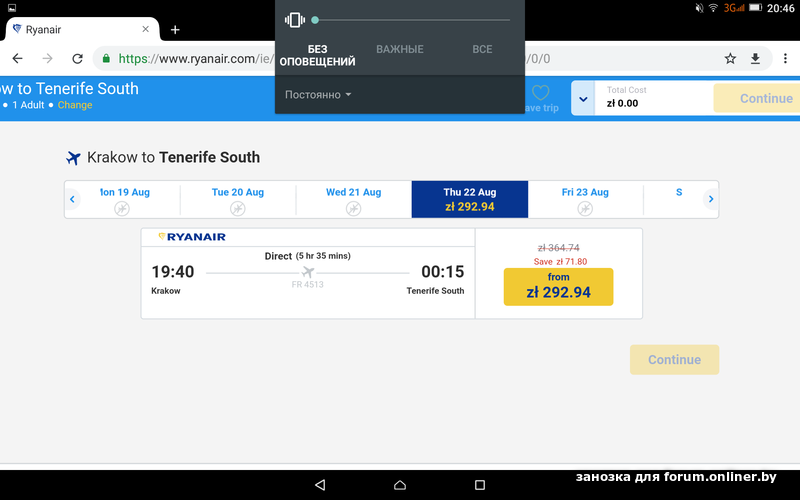This screenshot has width=800, height=500.
Task: Click the plane icon beside Krakow to Tenerife South
Action: pyautogui.click(x=73, y=158)
